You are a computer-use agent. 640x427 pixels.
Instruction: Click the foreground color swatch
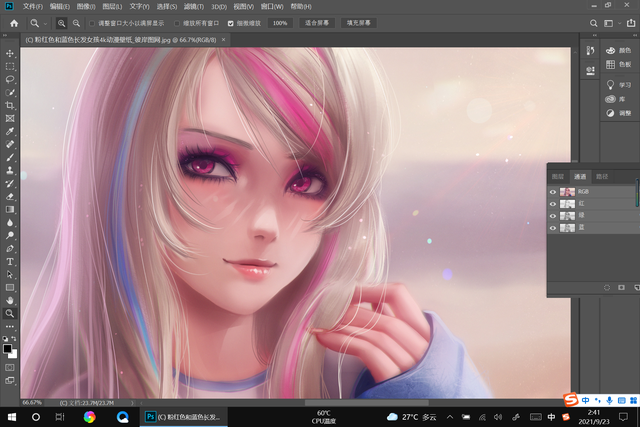(x=7, y=349)
